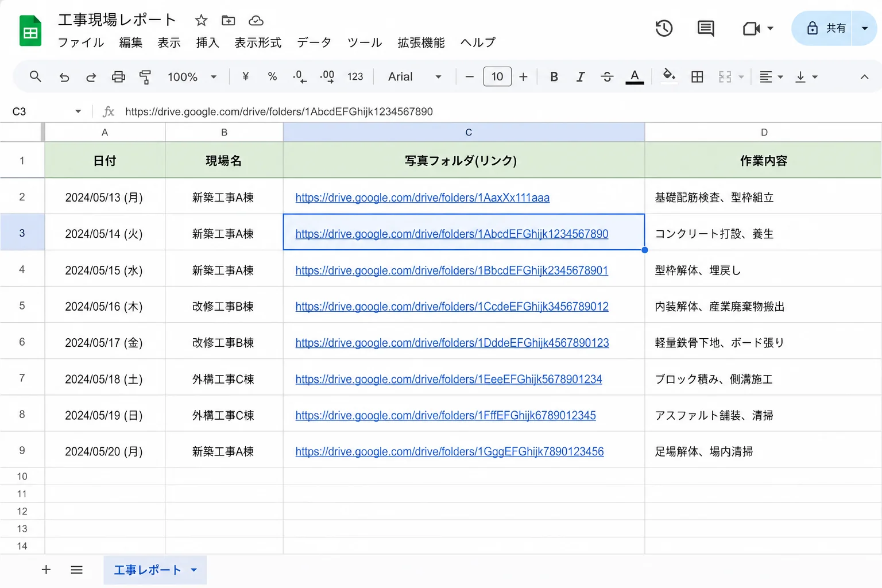Select row 5 header
This screenshot has width=882, height=588.
pyautogui.click(x=22, y=305)
